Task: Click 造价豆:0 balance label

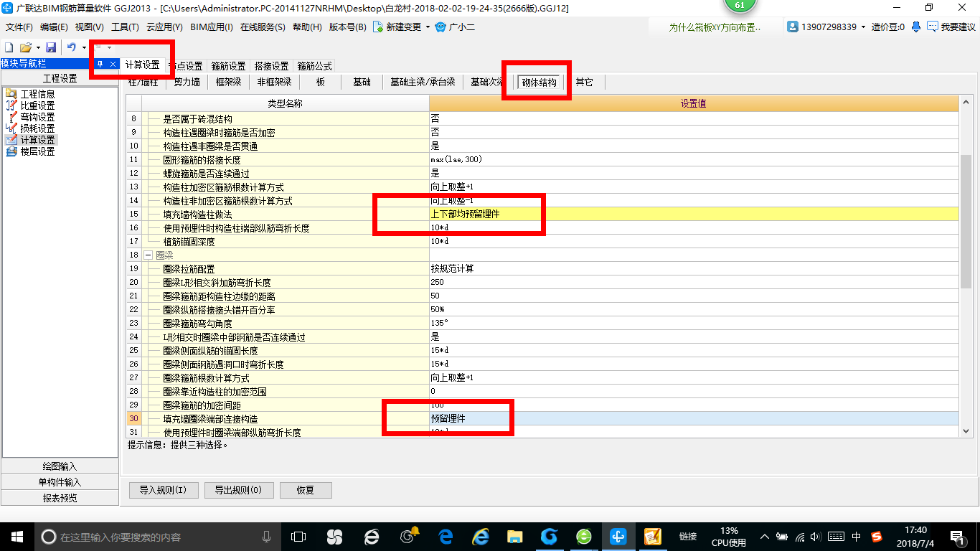Action: (890, 27)
